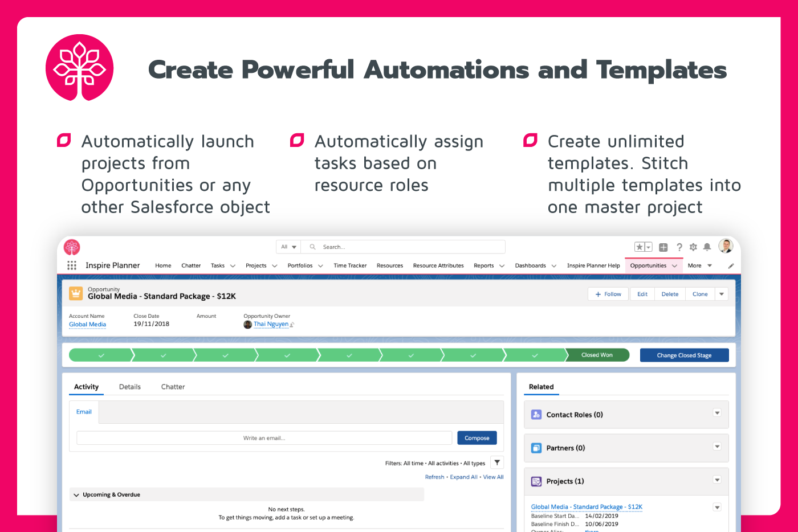Expand the Tasks nav dropdown arrow
Viewport: 798px width, 532px height.
233,266
